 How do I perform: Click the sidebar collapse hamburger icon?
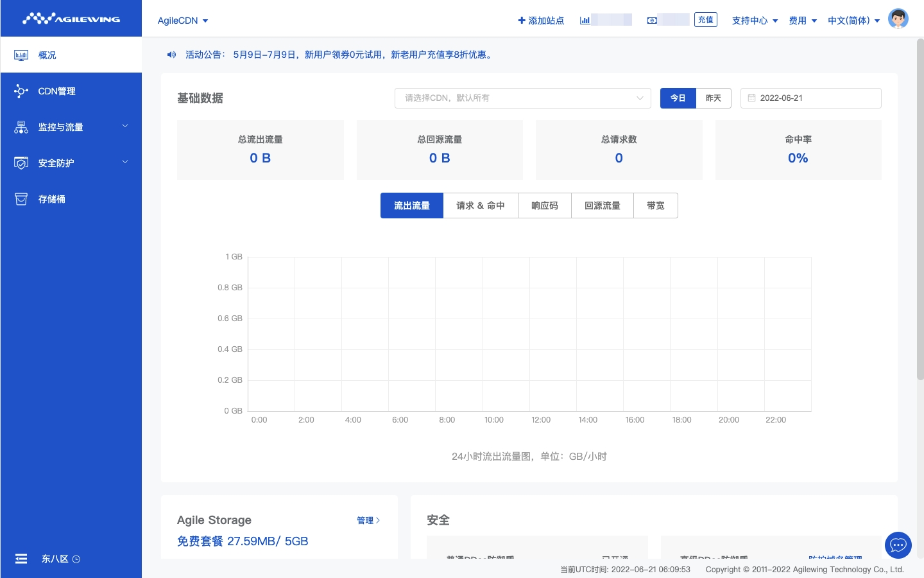click(21, 559)
